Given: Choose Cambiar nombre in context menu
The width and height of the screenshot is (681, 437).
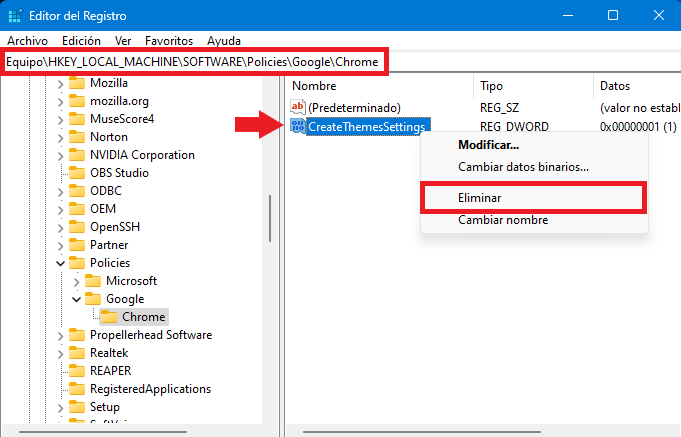Looking at the screenshot, I should 534,220.
